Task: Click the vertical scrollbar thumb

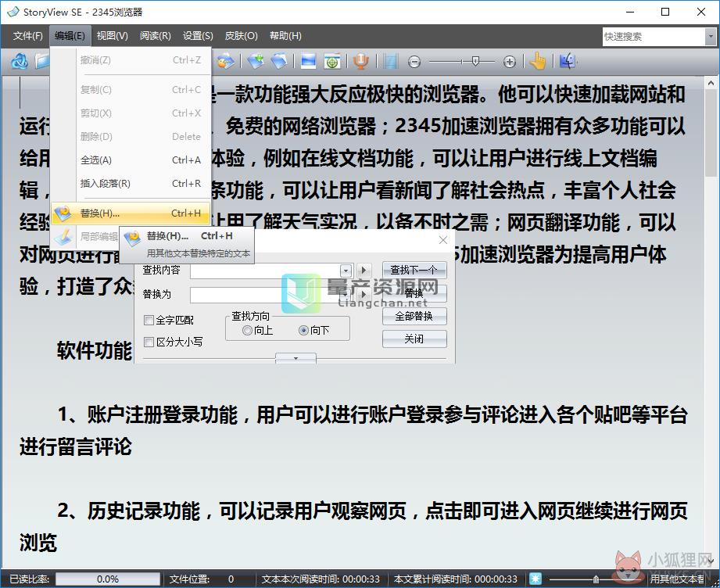Action: (711, 134)
